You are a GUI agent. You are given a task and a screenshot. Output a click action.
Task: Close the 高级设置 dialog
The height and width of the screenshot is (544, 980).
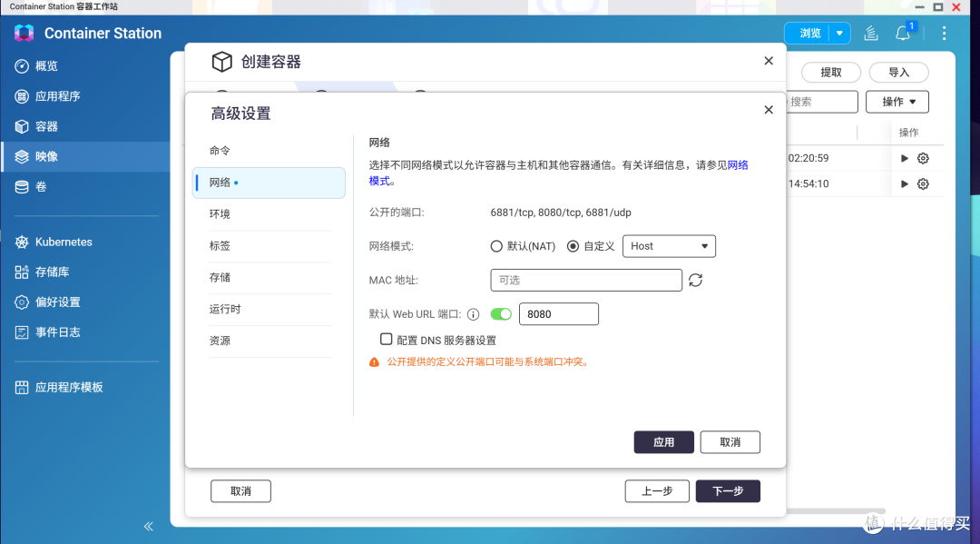point(769,109)
